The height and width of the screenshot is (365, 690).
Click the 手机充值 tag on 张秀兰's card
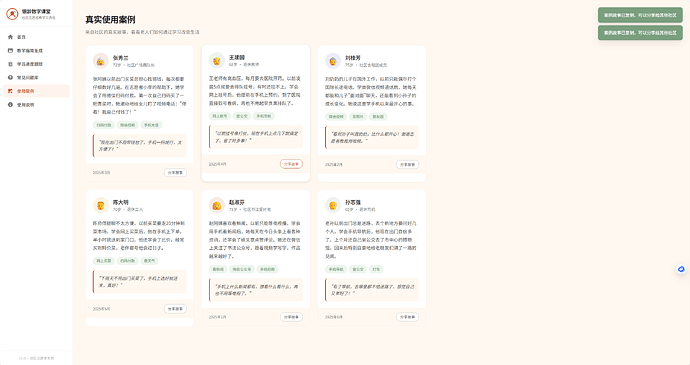click(x=151, y=125)
